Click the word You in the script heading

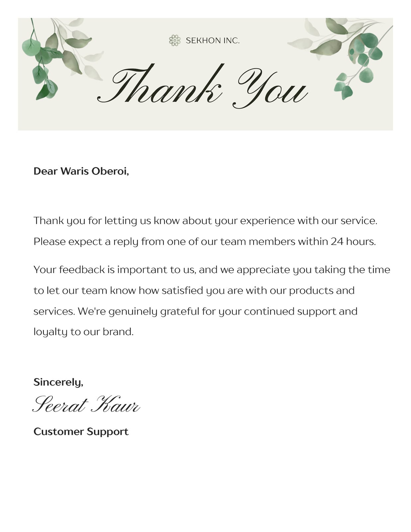pos(270,89)
